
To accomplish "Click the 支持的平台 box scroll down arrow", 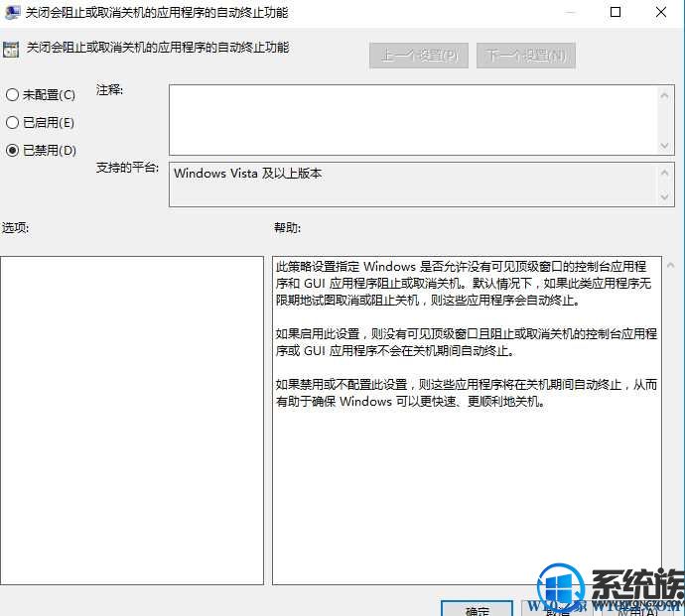I will [664, 196].
